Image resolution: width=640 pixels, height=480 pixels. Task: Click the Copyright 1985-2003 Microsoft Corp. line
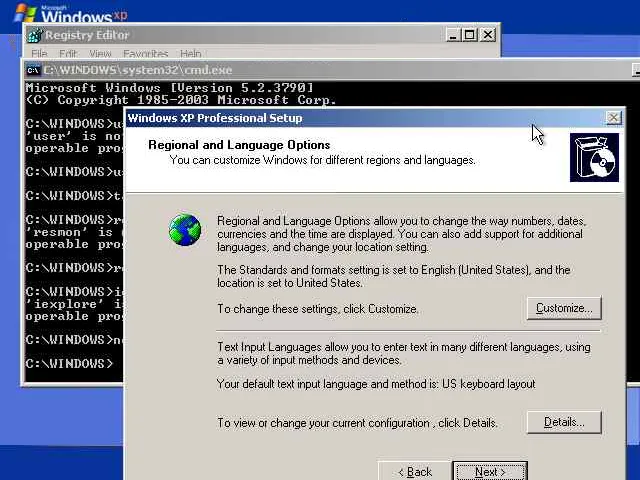pos(181,100)
